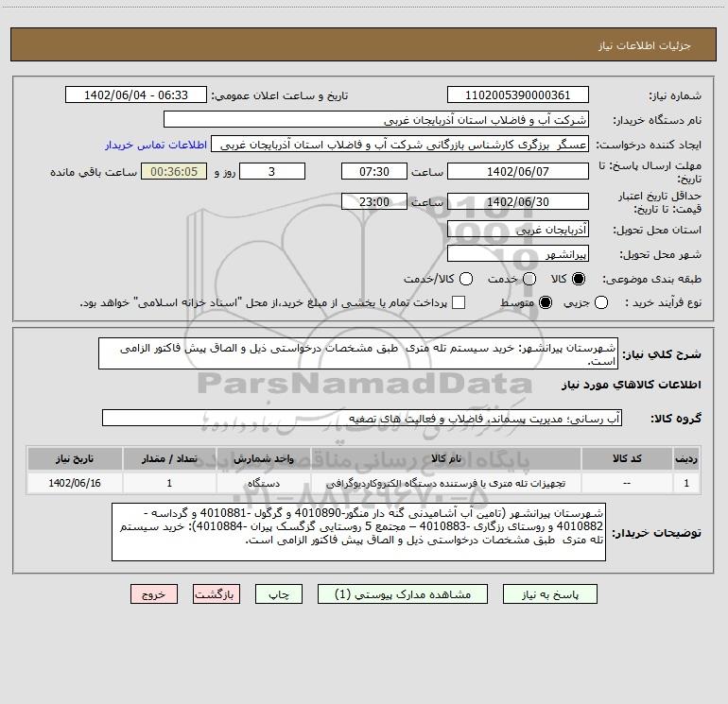Click the announcement date field 1402/06/04 - 06:33

click(136, 95)
